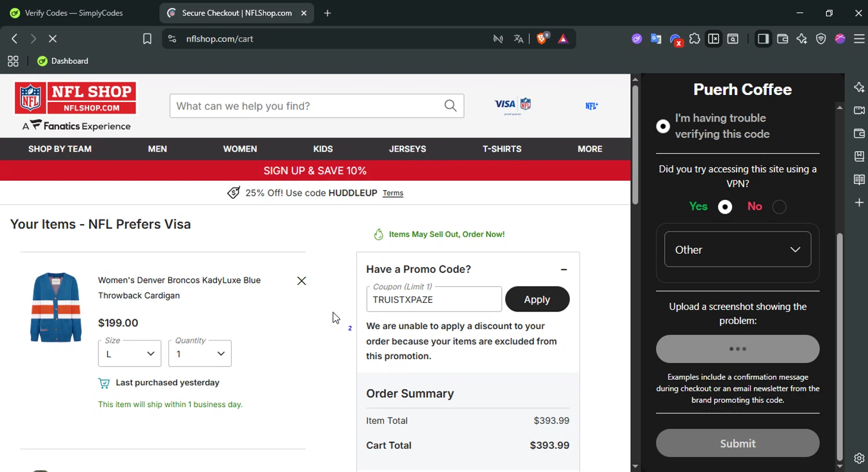Open sidebar reading list icon
Viewport: 868px width, 472px height.
(859, 180)
